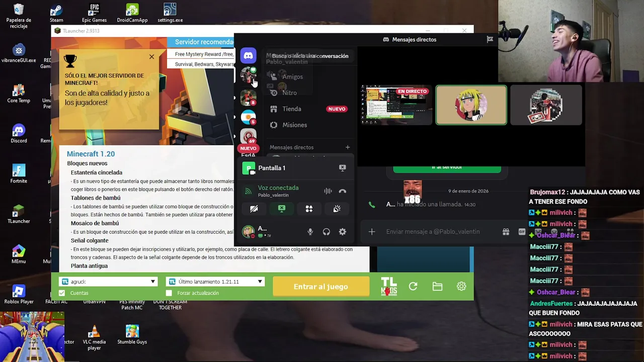This screenshot has width=644, height=362.
Task: Open Stumble Guys desktop shortcut
Action: pyautogui.click(x=132, y=335)
